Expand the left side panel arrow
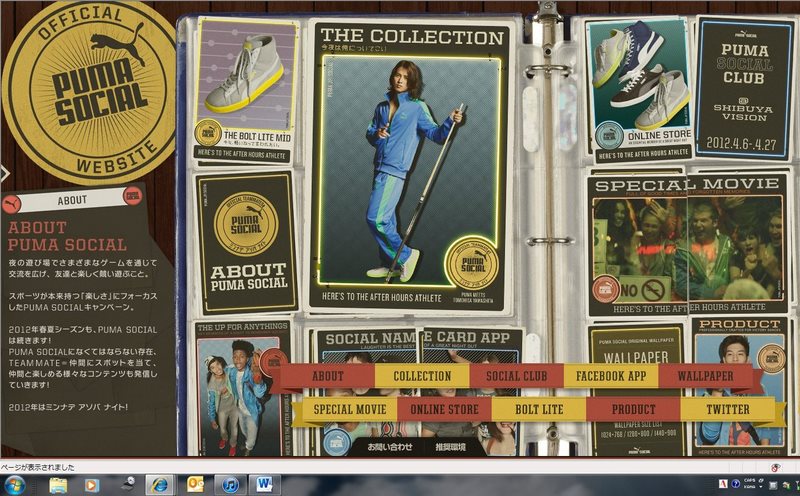 tap(5, 173)
